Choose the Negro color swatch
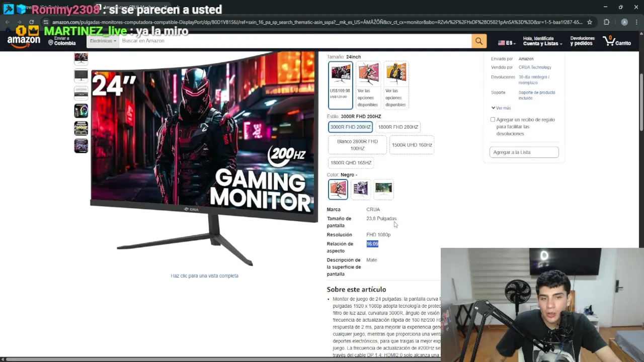 point(338,189)
